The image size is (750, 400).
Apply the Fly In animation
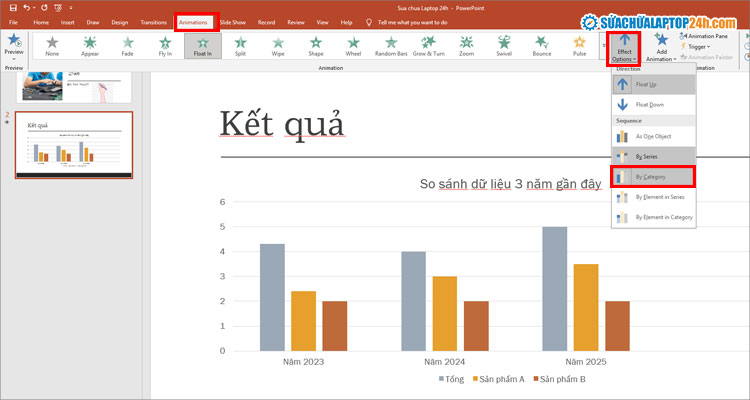pos(165,46)
